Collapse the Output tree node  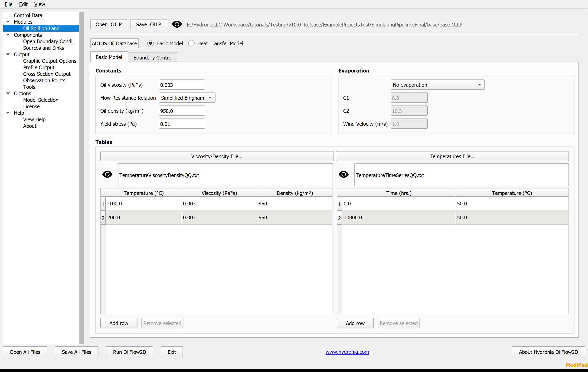click(x=8, y=54)
